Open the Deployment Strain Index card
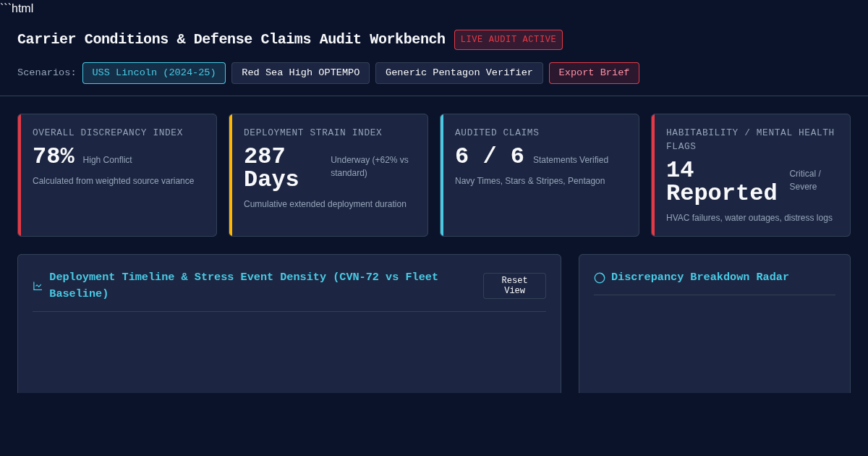The width and height of the screenshot is (868, 456). click(328, 175)
